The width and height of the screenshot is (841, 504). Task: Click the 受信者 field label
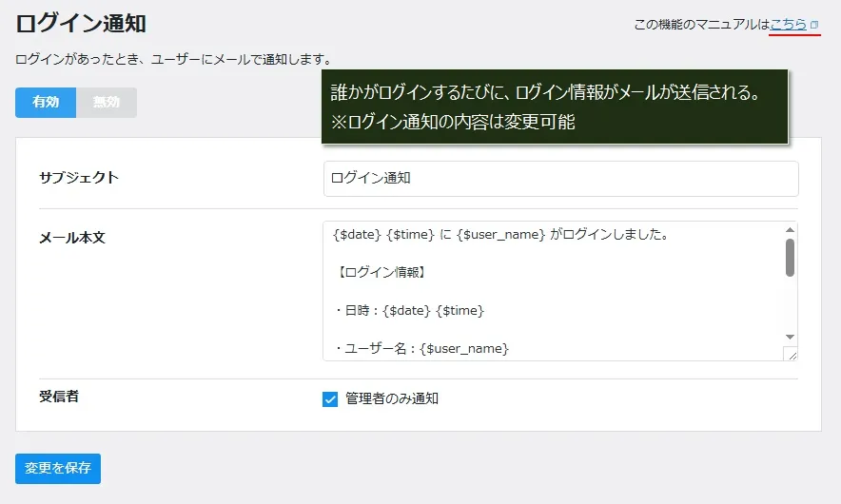point(59,397)
